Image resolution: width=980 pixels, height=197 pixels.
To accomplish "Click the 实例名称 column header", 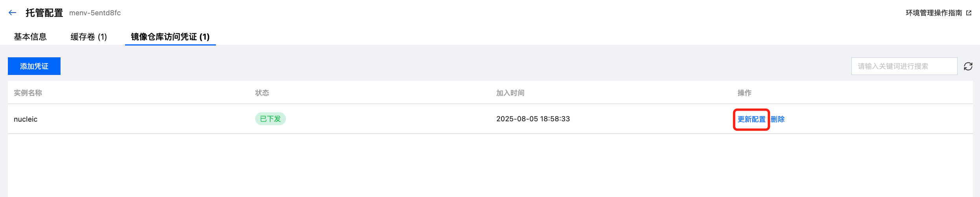I will [x=28, y=93].
